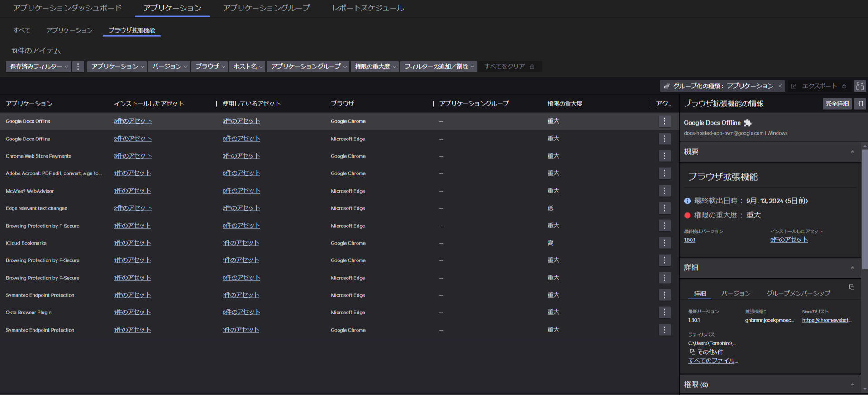Click the blue info icon beside 最終検出日時
Viewport: 868px width, 395px height.
687,201
